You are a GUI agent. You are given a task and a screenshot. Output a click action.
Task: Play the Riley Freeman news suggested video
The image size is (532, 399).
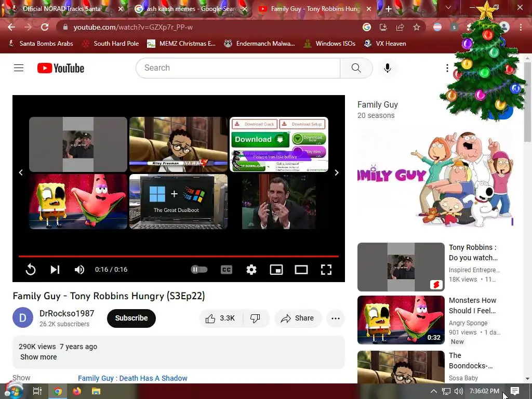click(179, 144)
